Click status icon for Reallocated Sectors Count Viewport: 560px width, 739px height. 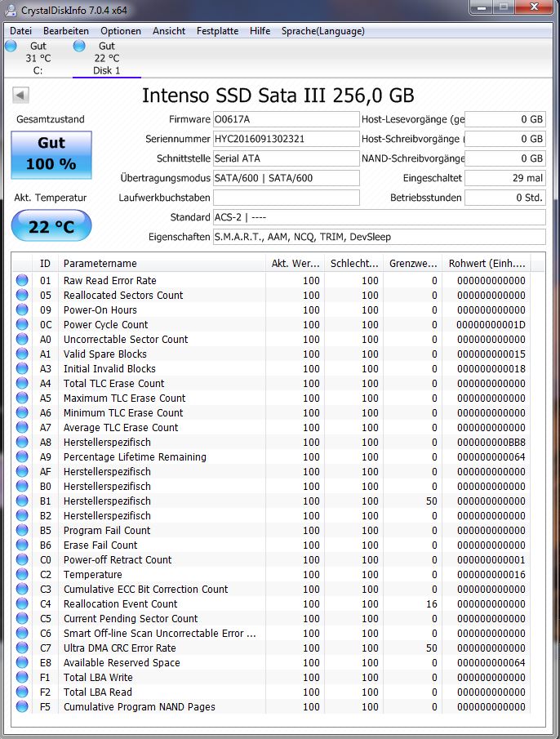coord(22,295)
